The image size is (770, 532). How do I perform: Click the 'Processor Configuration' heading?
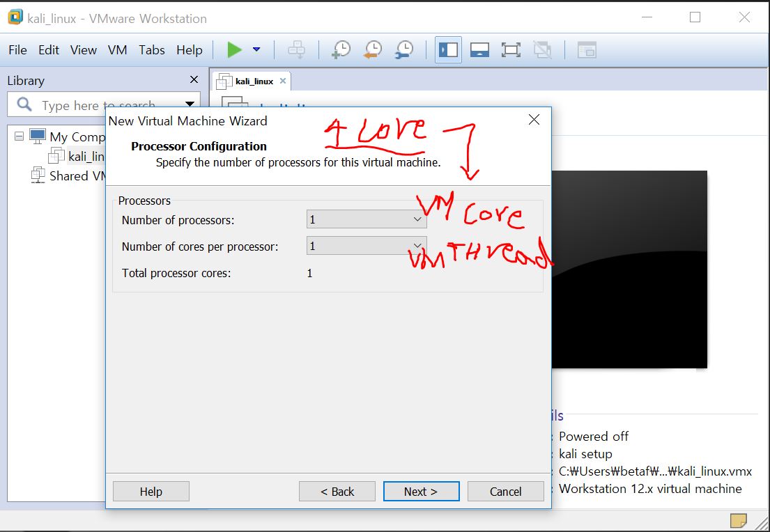tap(199, 146)
